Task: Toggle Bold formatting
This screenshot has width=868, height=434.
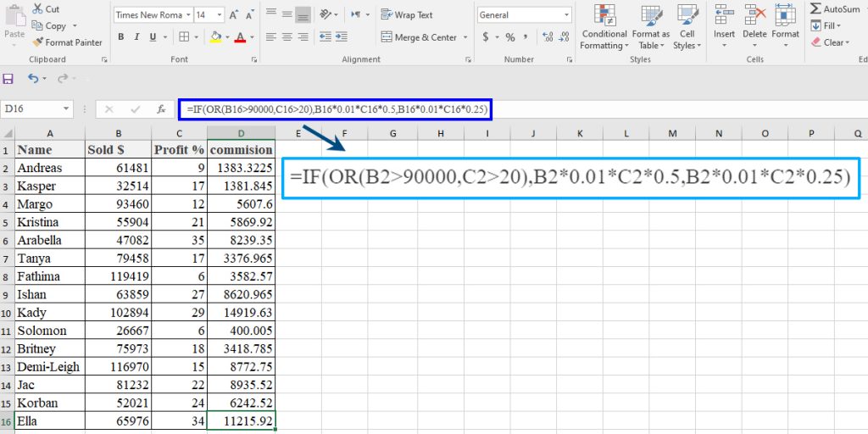Action: [x=120, y=37]
